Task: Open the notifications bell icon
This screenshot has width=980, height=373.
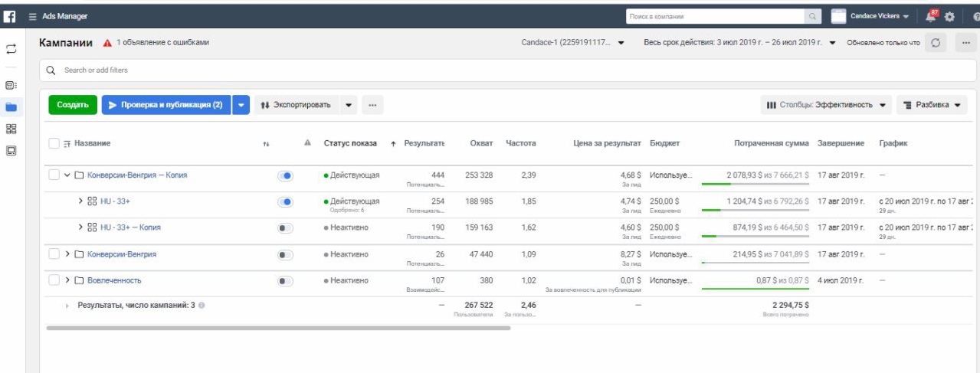Action: [x=932, y=15]
